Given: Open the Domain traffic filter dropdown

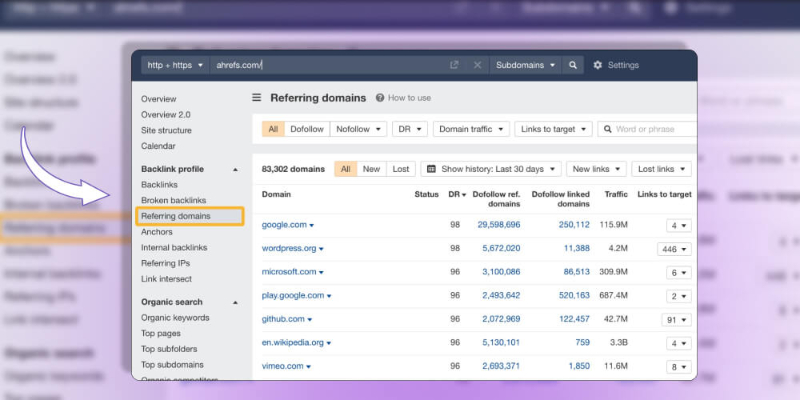Looking at the screenshot, I should (x=471, y=129).
